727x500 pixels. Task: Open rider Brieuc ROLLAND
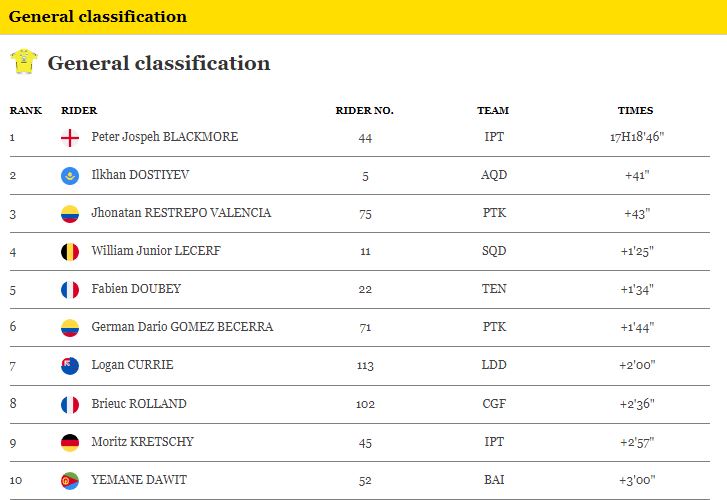[139, 404]
